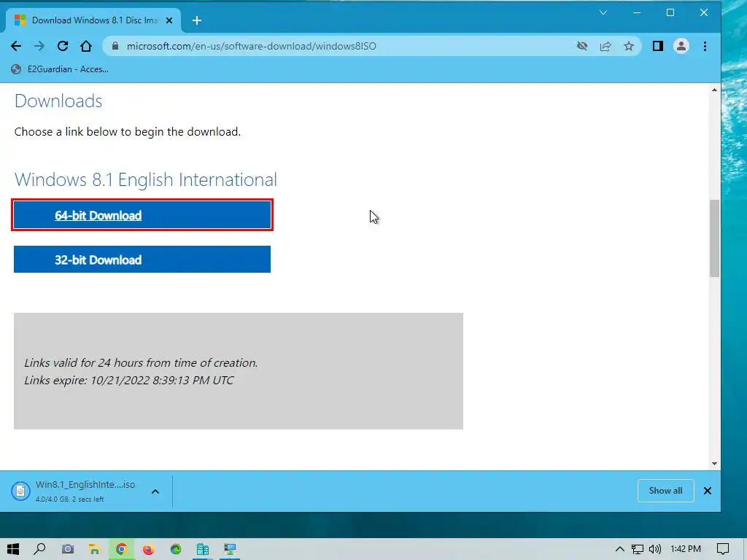747x560 pixels.
Task: Open network status in the system tray
Action: click(x=638, y=549)
